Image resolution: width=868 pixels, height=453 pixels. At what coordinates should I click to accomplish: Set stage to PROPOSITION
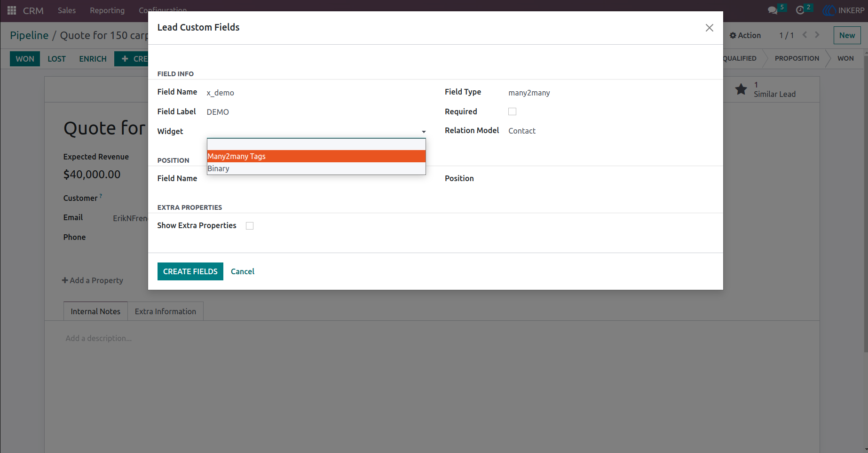click(797, 58)
